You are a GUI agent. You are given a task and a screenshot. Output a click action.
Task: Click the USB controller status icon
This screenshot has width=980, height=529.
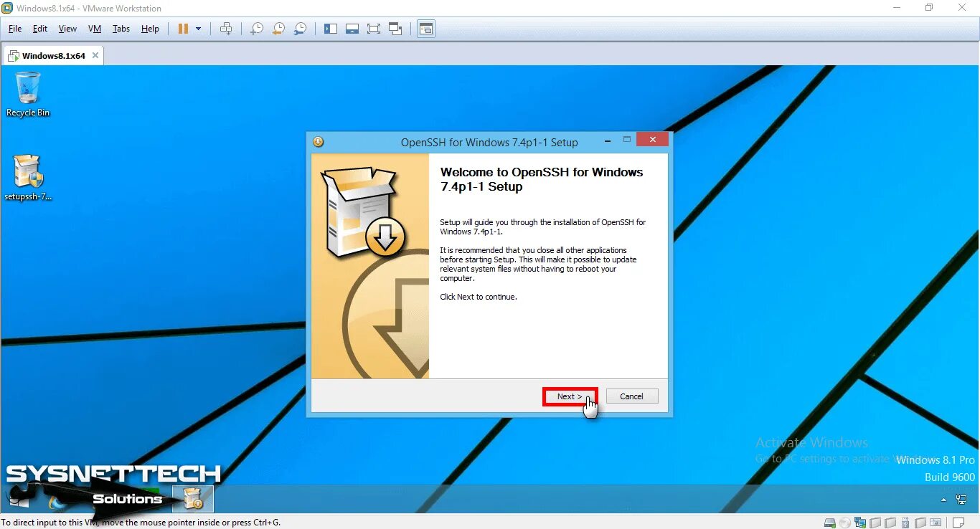pyautogui.click(x=905, y=523)
